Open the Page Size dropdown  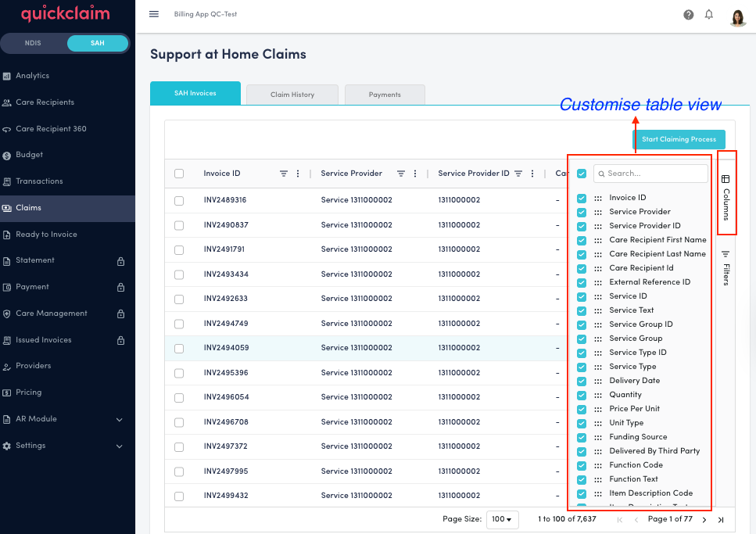502,519
